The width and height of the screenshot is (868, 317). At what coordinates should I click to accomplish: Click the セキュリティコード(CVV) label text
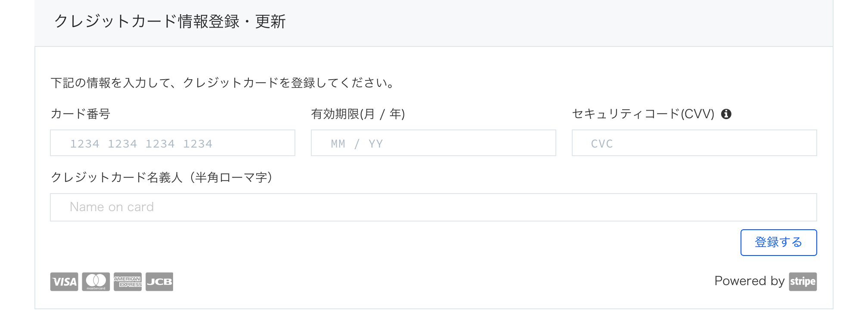point(643,114)
